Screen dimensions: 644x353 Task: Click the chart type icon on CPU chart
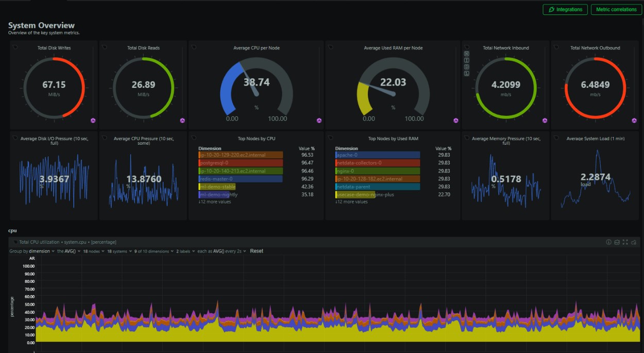click(617, 242)
